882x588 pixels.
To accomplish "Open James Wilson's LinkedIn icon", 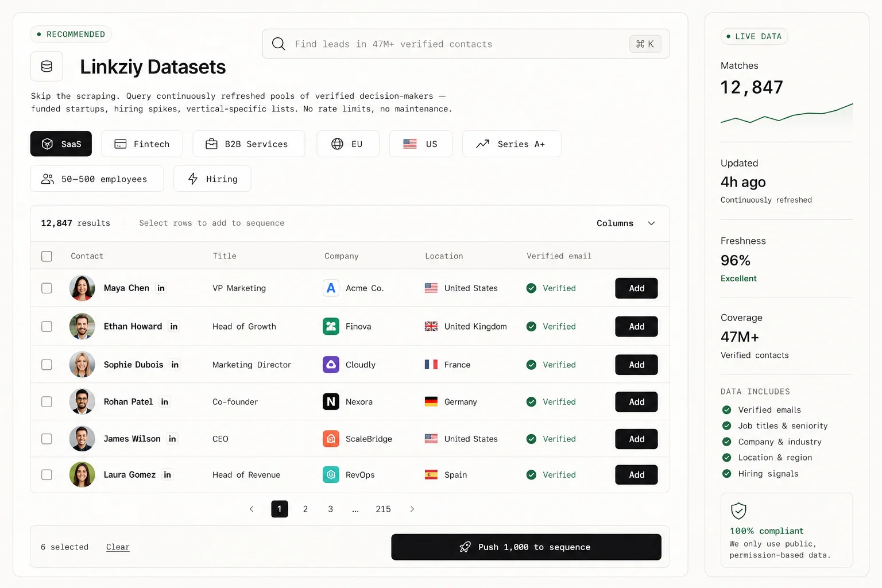I will click(172, 439).
